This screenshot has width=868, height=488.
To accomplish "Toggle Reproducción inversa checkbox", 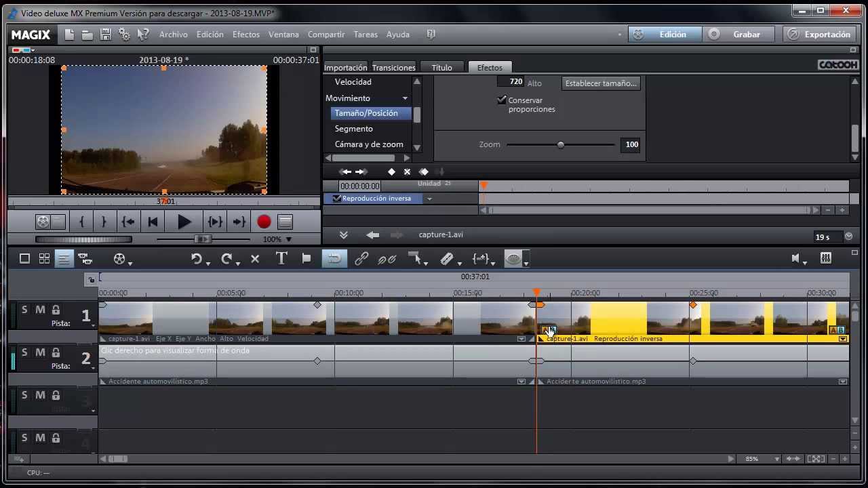I will point(337,198).
